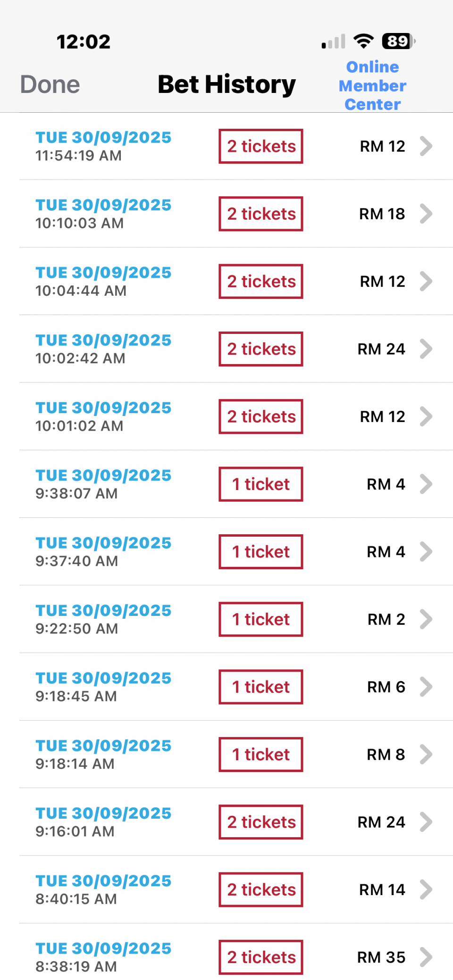Open chevron on the 9:37:40 AM bet
This screenshot has height=980, width=453.
[x=426, y=552]
